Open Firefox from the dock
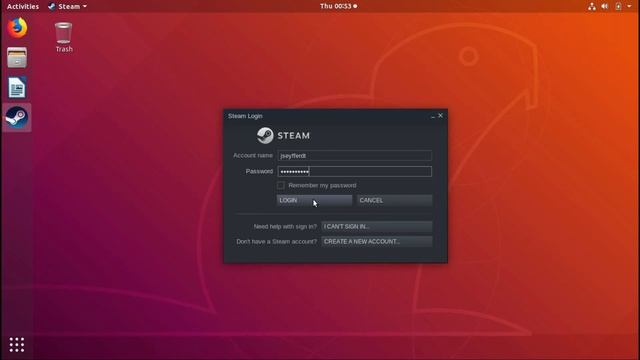Screen dimensions: 640x360 coord(17,28)
